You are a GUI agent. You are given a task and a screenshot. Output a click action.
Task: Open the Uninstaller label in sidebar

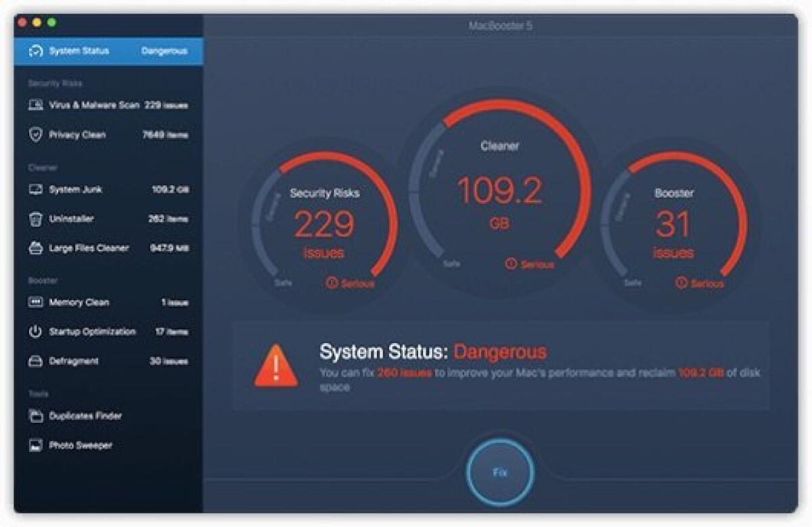(71, 219)
